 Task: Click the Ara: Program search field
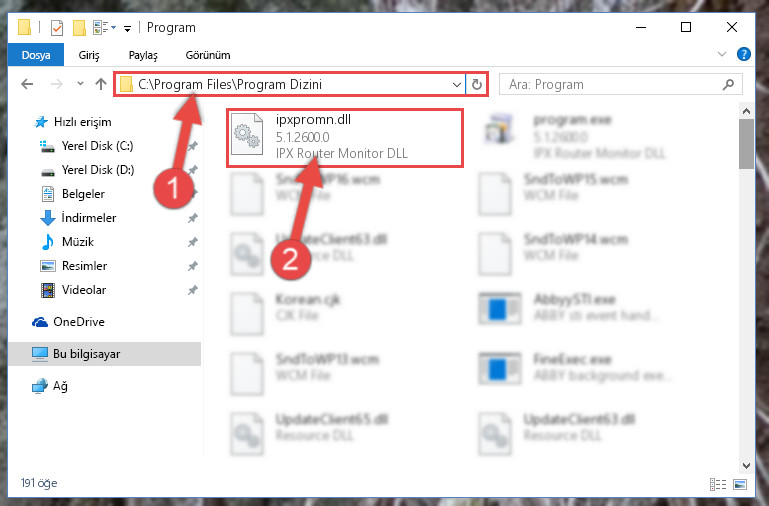(x=610, y=84)
